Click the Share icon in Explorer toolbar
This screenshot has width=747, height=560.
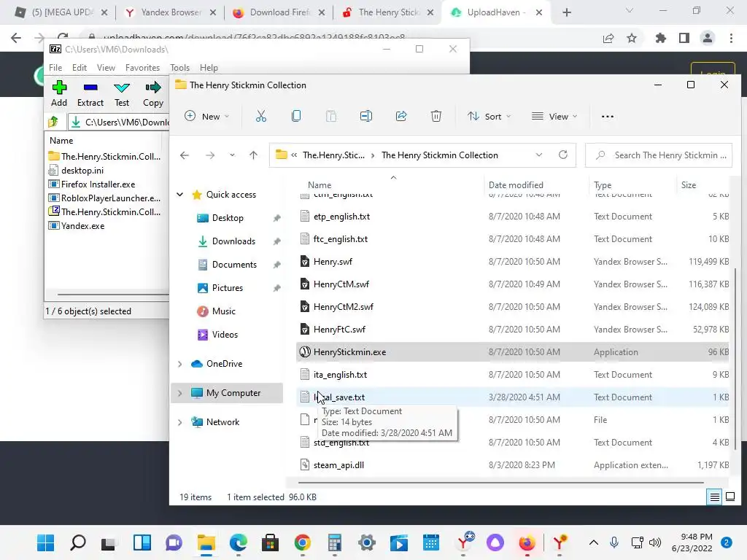click(401, 116)
